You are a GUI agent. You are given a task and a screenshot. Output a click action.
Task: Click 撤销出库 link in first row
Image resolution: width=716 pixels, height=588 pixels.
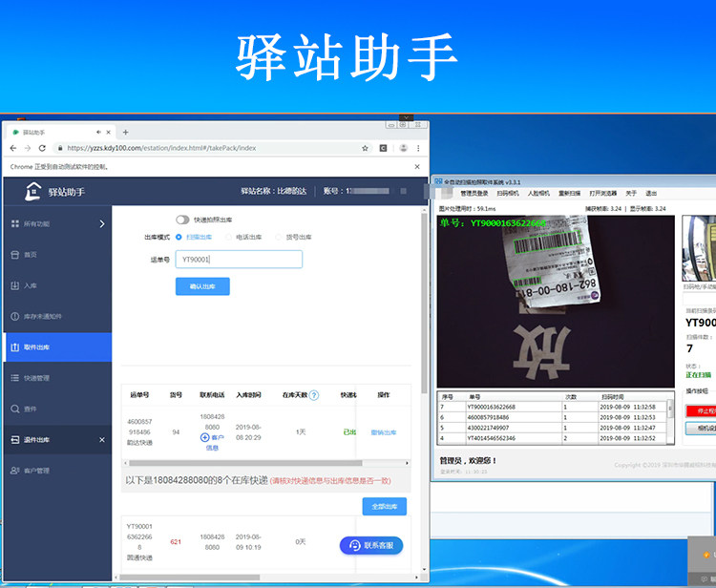point(384,432)
